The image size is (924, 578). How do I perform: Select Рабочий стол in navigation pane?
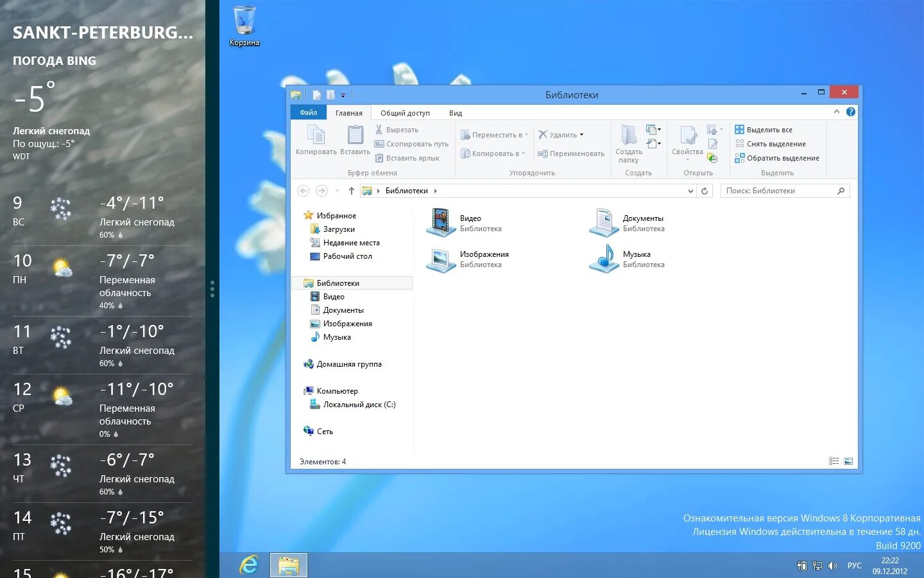click(341, 256)
